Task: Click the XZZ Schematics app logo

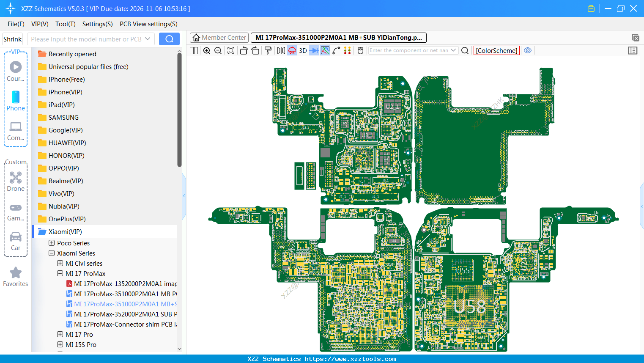Action: tap(11, 8)
